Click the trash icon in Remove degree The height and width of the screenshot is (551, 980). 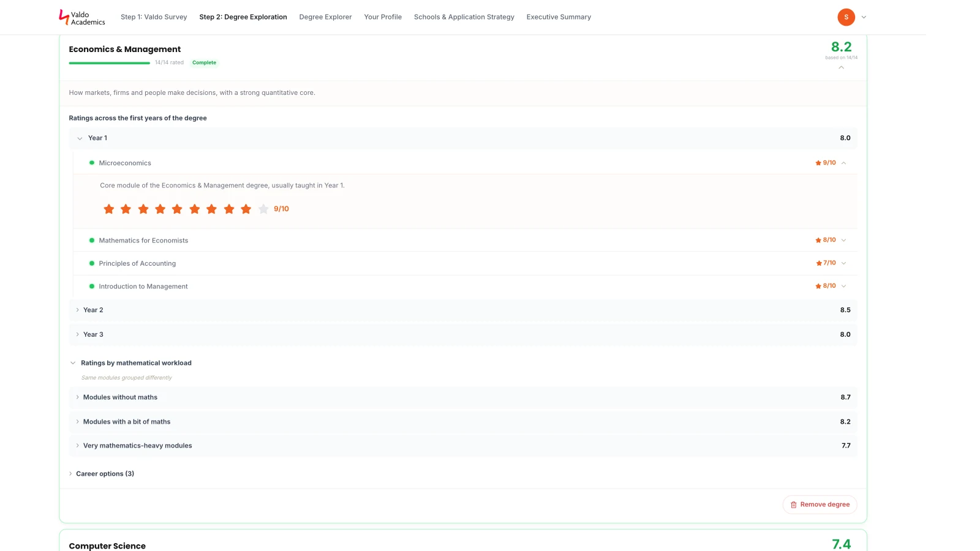pyautogui.click(x=793, y=504)
